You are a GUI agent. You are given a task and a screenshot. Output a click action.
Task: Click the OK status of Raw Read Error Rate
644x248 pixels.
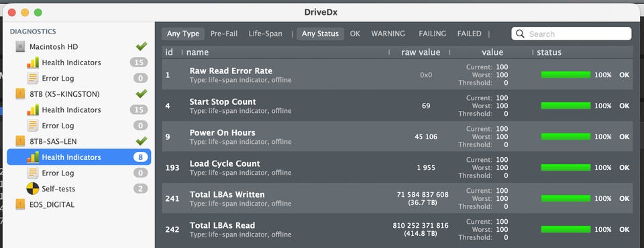(x=625, y=75)
